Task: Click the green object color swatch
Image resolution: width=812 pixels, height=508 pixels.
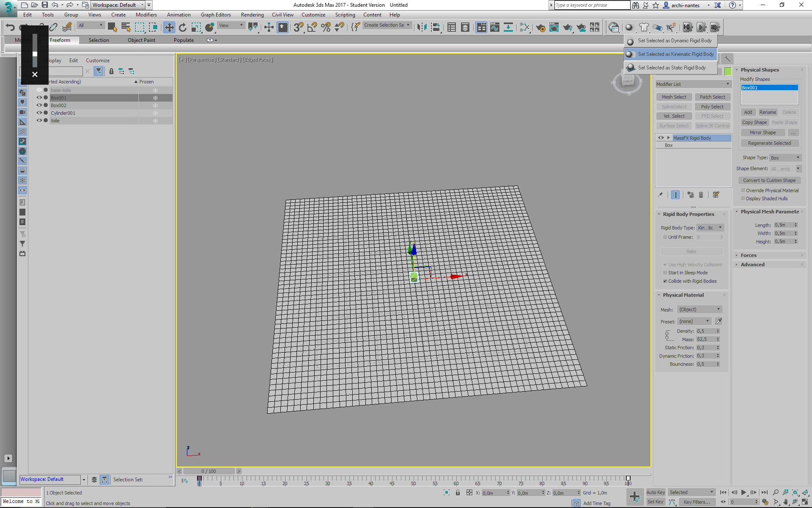Action: click(x=728, y=71)
